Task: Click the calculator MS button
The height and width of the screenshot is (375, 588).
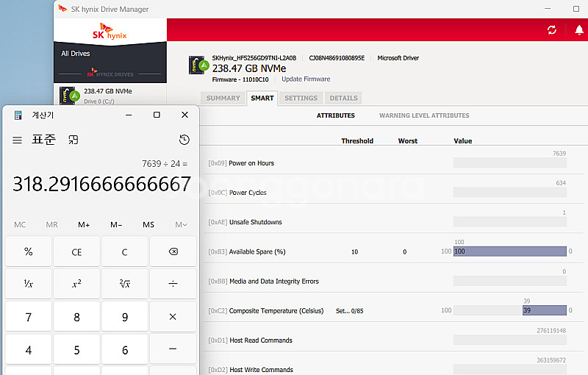Action: tap(148, 224)
